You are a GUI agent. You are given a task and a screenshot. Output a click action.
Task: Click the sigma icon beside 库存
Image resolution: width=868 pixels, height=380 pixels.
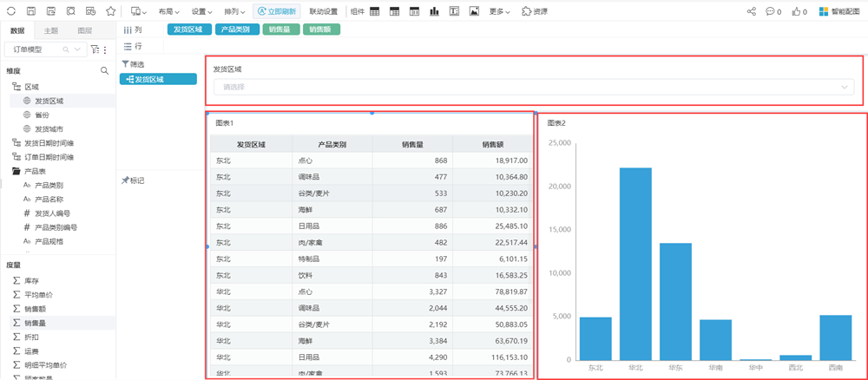[16, 280]
